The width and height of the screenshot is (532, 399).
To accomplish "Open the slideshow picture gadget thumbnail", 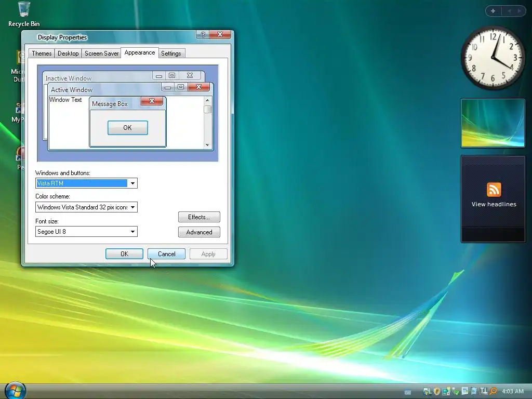I will (x=493, y=123).
